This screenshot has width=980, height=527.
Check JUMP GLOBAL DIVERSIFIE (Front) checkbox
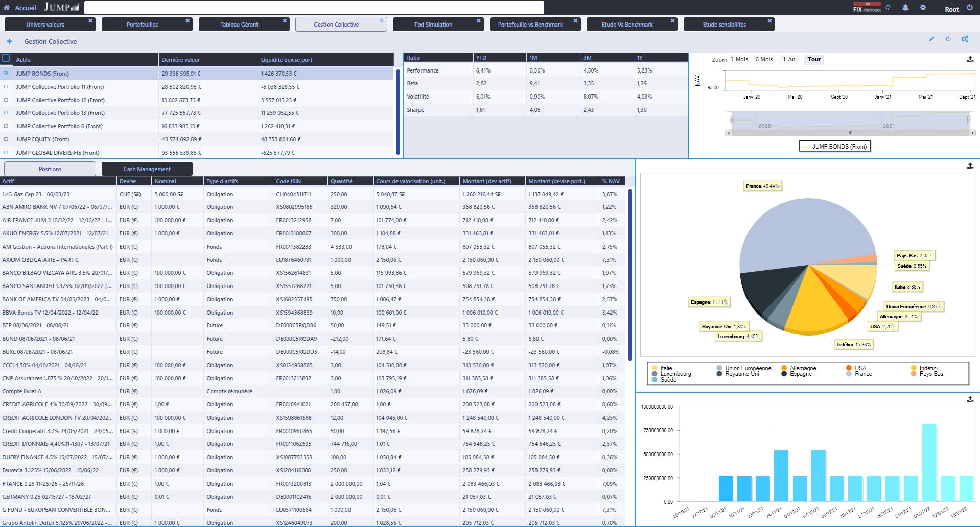click(6, 152)
